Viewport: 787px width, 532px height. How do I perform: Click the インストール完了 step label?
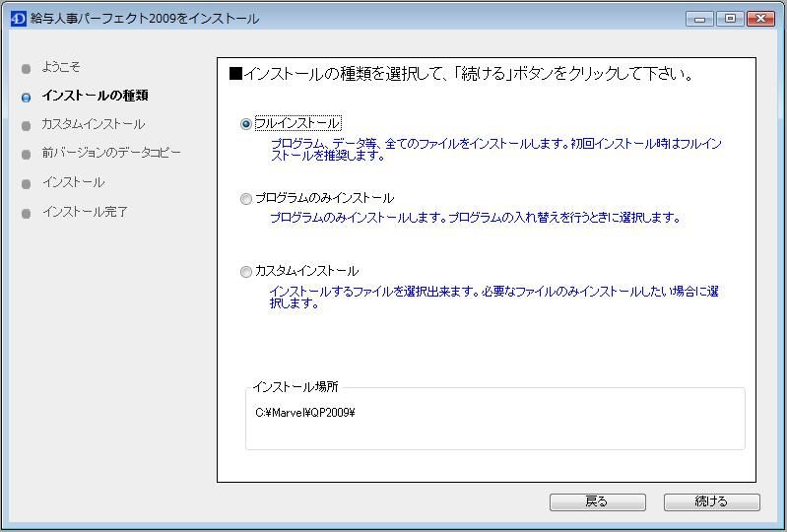click(x=85, y=212)
